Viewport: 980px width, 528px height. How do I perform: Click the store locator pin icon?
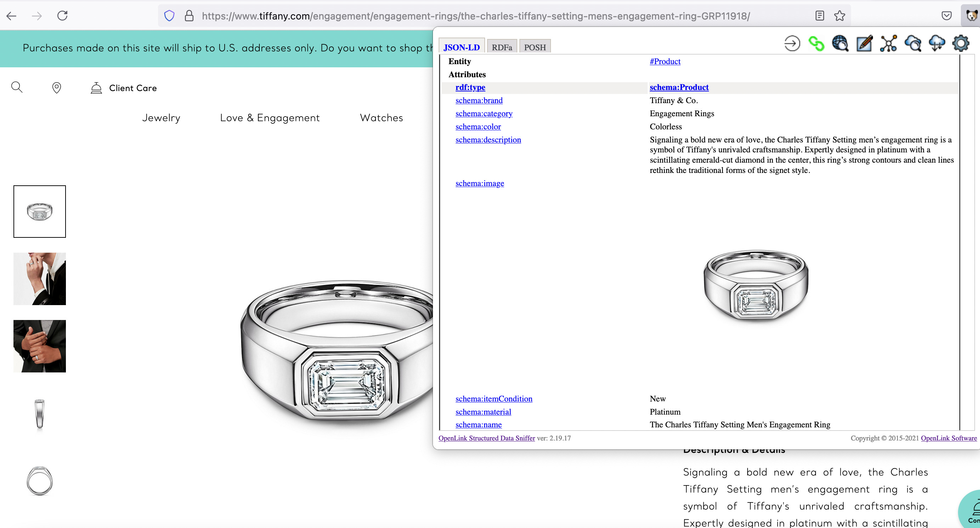point(56,88)
